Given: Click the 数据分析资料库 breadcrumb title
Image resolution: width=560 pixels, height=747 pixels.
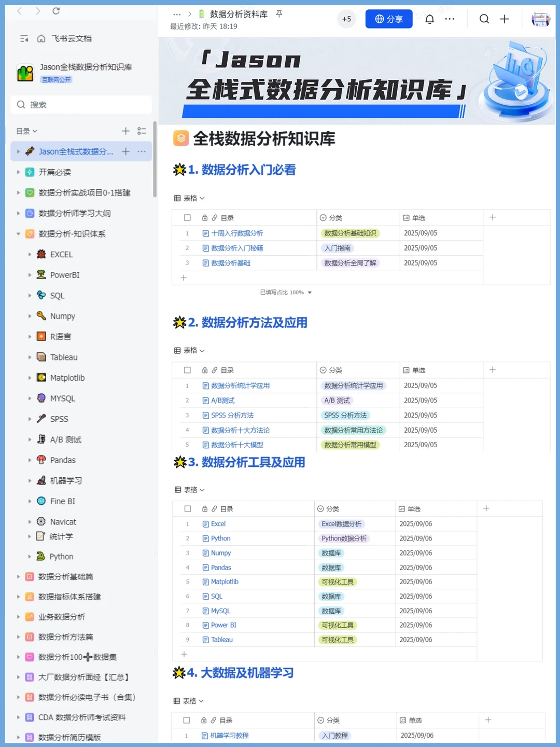Looking at the screenshot, I should click(239, 14).
